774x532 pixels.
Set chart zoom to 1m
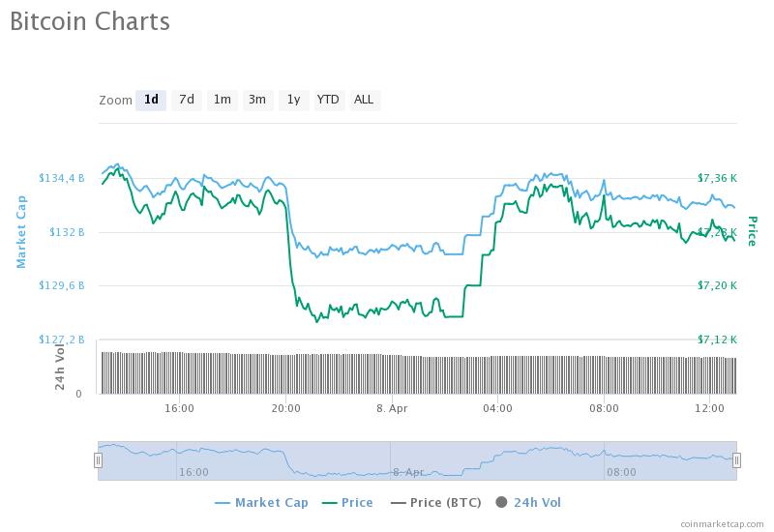(223, 100)
